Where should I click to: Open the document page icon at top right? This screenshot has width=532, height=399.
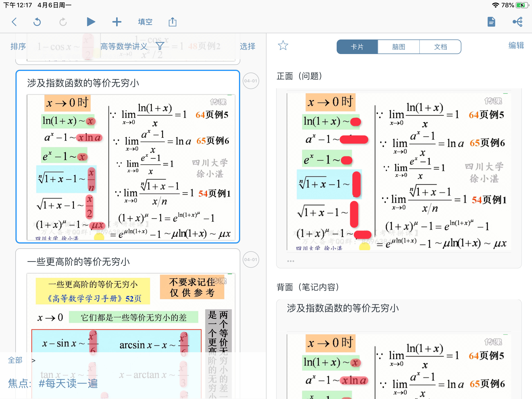point(491,22)
